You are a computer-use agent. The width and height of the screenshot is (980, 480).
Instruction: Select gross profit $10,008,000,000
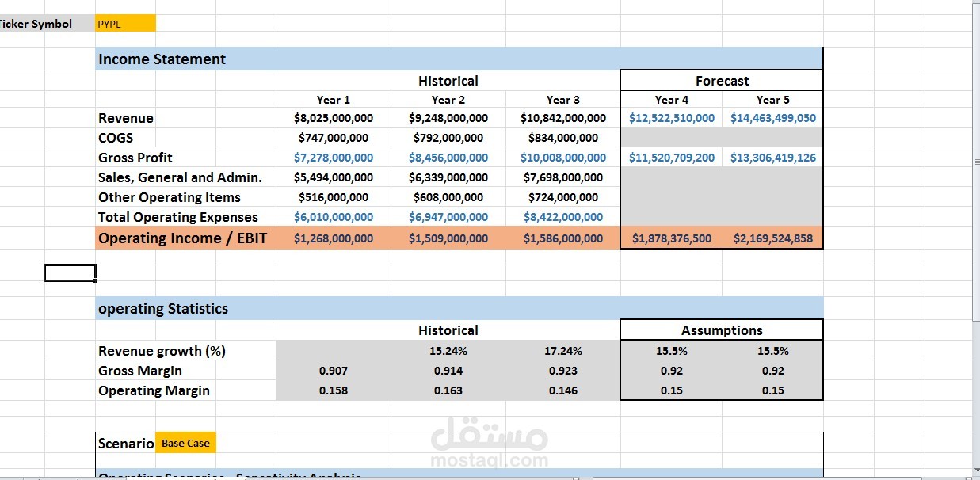(563, 158)
